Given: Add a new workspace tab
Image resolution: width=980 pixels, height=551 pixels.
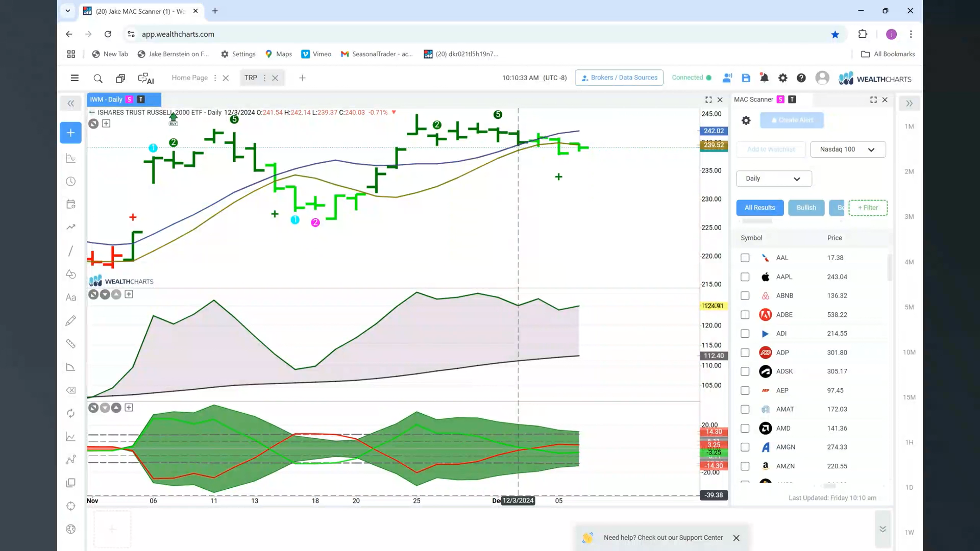Looking at the screenshot, I should pos(302,78).
